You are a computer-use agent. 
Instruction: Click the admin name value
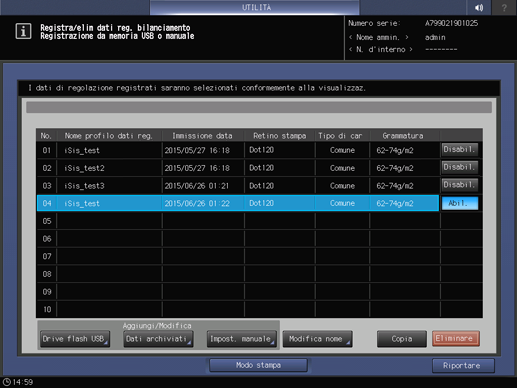(x=435, y=37)
